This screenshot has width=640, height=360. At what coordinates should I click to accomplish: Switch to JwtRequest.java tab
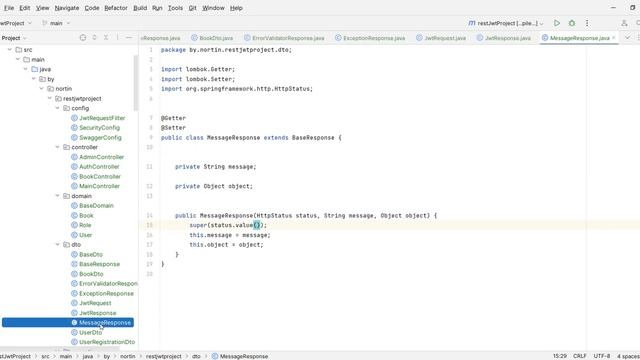tap(441, 38)
